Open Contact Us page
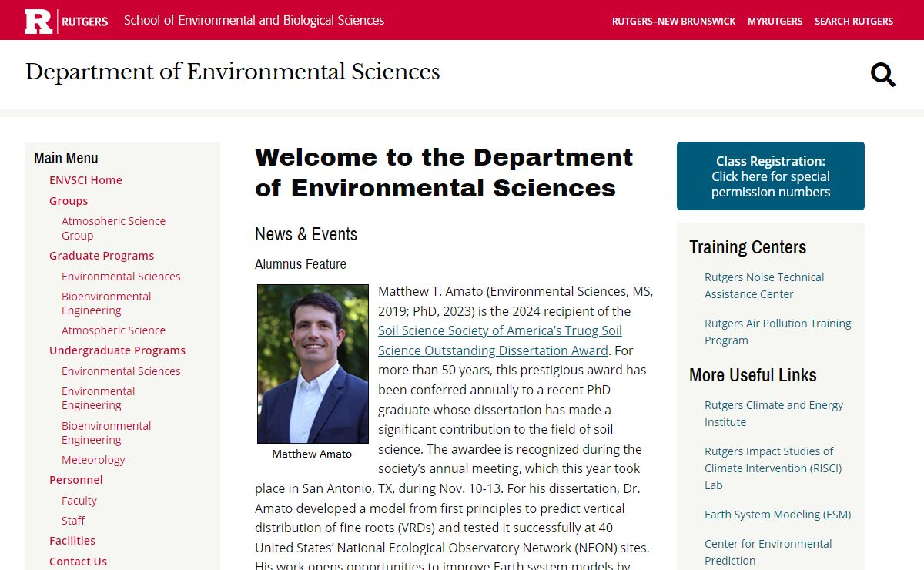The height and width of the screenshot is (570, 924). 78,562
